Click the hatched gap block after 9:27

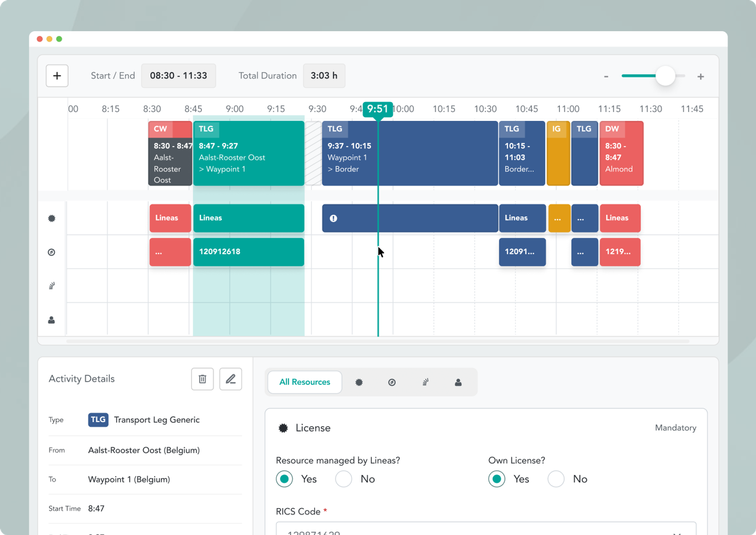click(x=313, y=153)
